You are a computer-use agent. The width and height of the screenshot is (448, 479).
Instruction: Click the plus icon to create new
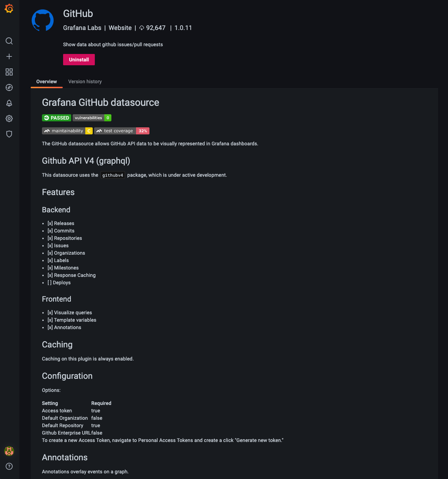(x=9, y=56)
